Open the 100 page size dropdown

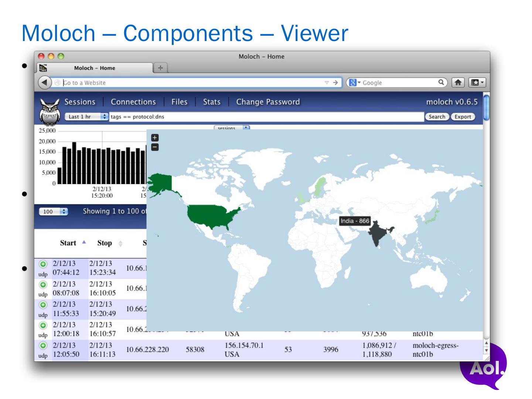pyautogui.click(x=54, y=212)
